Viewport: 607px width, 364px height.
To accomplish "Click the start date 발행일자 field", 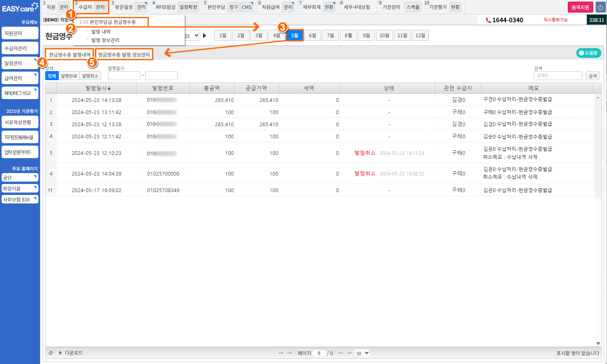I will click(x=124, y=76).
